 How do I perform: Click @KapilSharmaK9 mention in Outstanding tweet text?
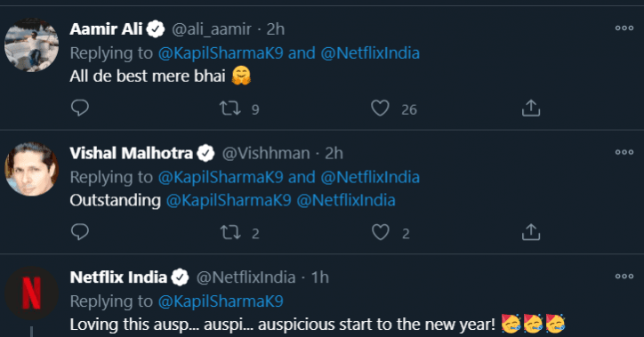229,200
